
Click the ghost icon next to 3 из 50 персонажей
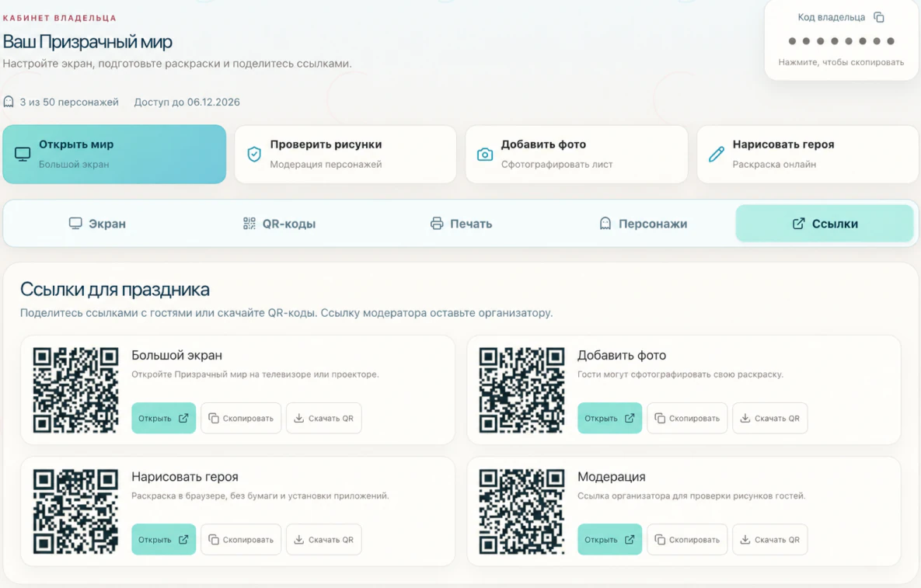9,102
